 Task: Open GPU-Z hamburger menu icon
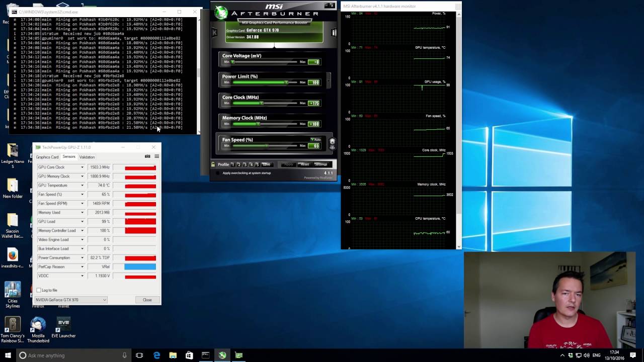(156, 156)
